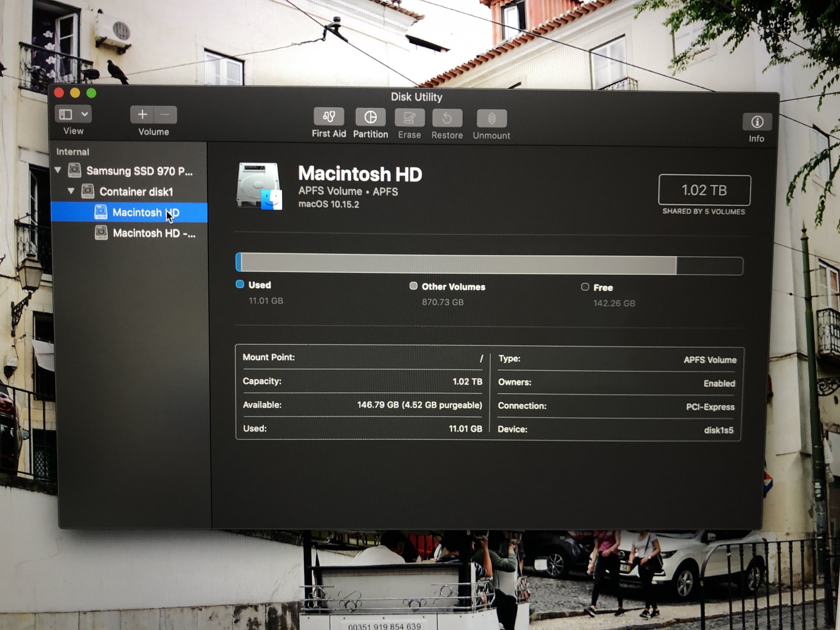This screenshot has width=840, height=630.
Task: Click the blue Used legend swatch
Action: [x=240, y=284]
